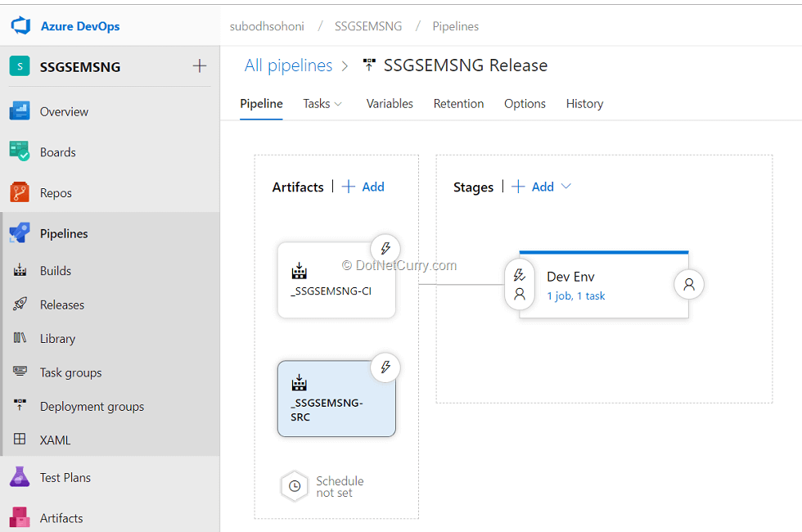The height and width of the screenshot is (532, 802).
Task: Select the _SSGSEMSNG-CI artifact card
Action: click(x=336, y=280)
